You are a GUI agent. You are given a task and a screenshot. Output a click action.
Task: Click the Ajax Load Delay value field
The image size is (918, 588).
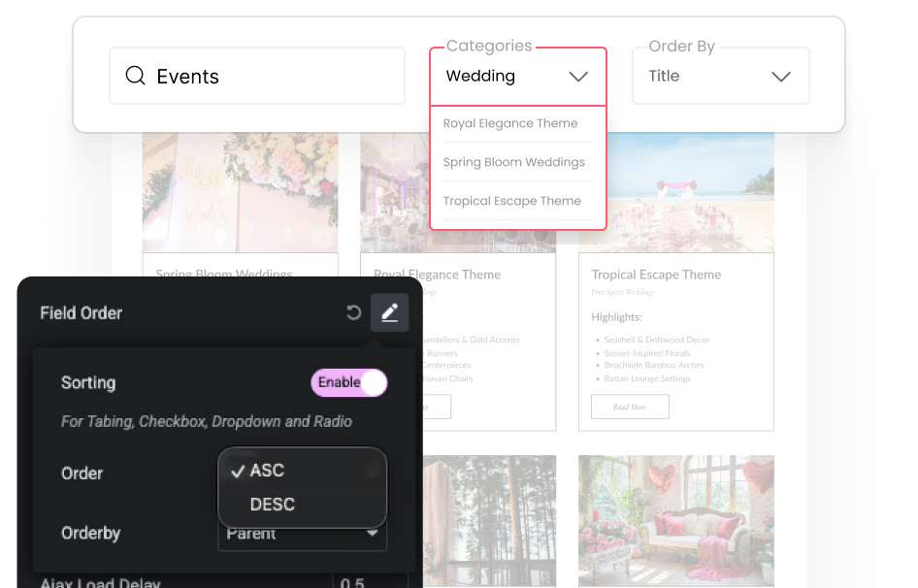(370, 582)
